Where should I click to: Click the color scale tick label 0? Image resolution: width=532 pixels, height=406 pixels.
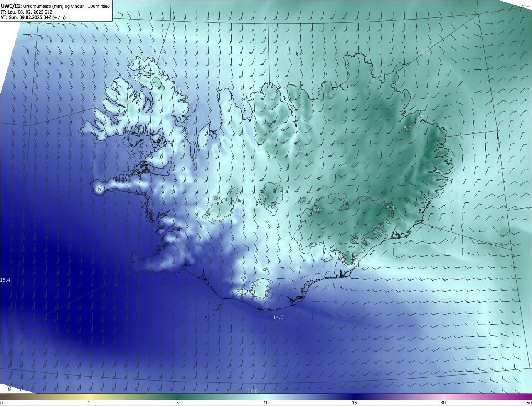point(1,403)
